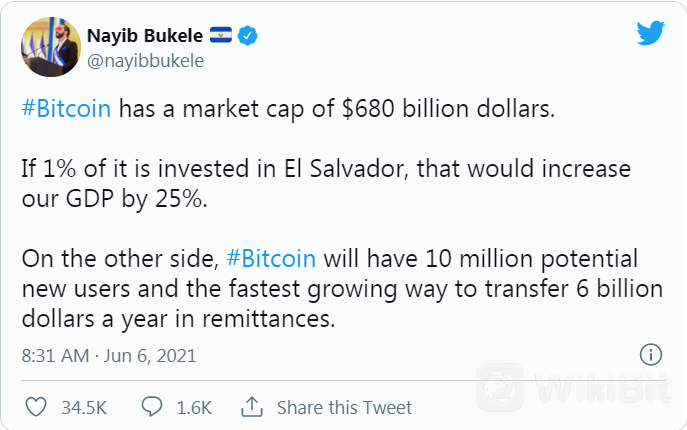
Task: Click the 1.6K replies count
Action: pyautogui.click(x=194, y=408)
